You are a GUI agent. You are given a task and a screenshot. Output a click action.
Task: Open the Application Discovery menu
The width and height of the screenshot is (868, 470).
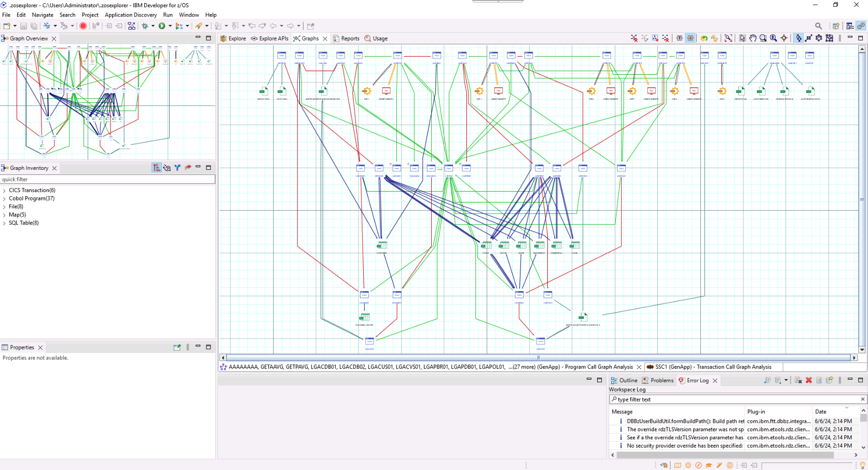(x=131, y=15)
